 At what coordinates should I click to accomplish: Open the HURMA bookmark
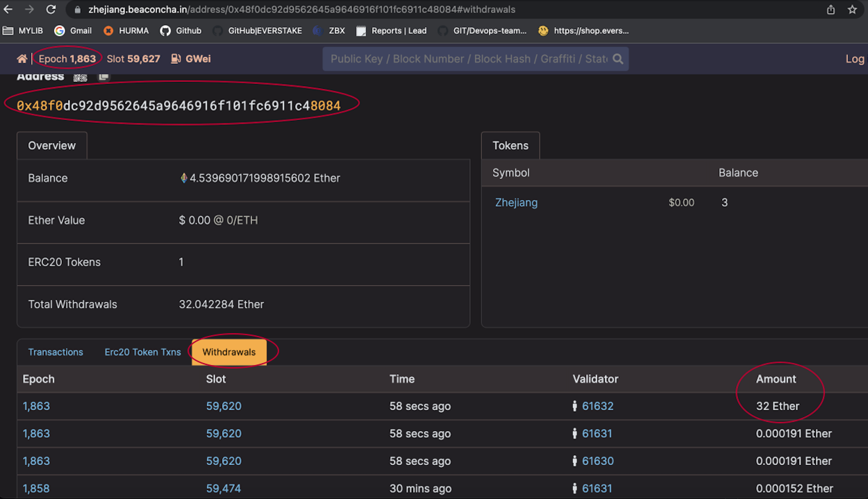[x=126, y=31]
